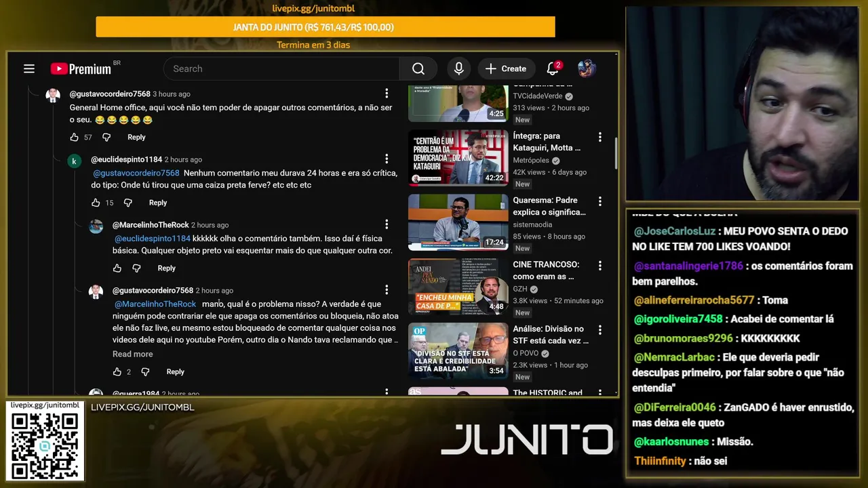Image resolution: width=868 pixels, height=488 pixels.
Task: Reply to MarcelinhoTheRock's comment
Action: (x=166, y=268)
